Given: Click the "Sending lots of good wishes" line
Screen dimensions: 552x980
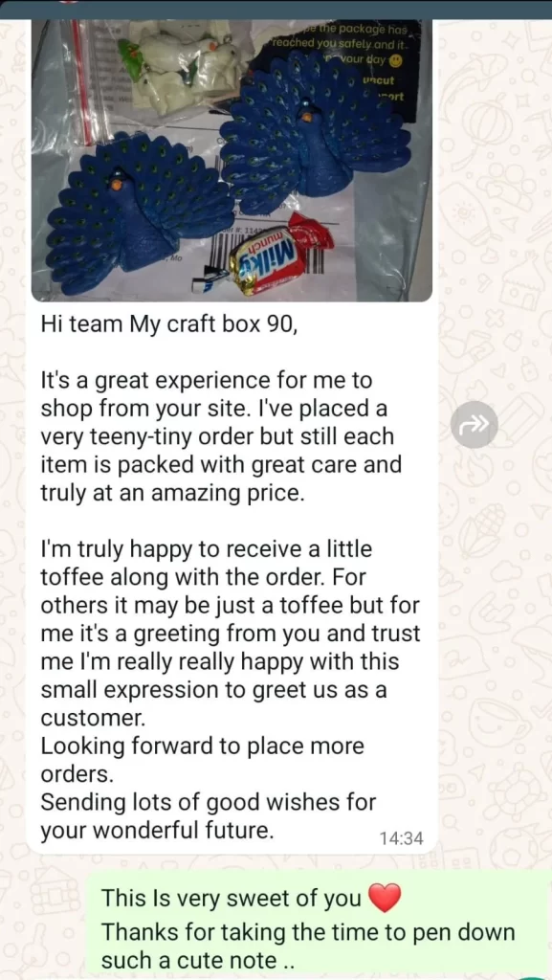Looking at the screenshot, I should coord(208,815).
